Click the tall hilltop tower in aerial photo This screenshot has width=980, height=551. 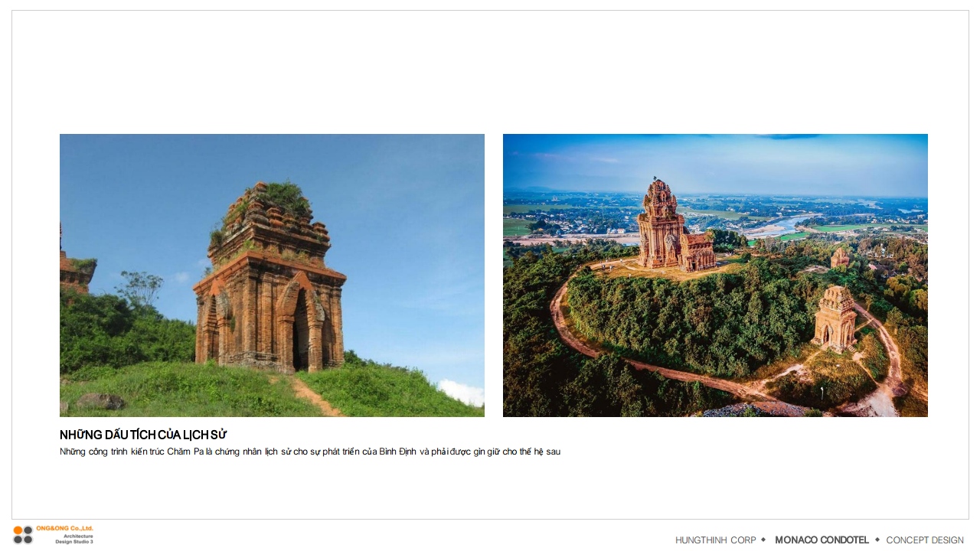tap(663, 225)
